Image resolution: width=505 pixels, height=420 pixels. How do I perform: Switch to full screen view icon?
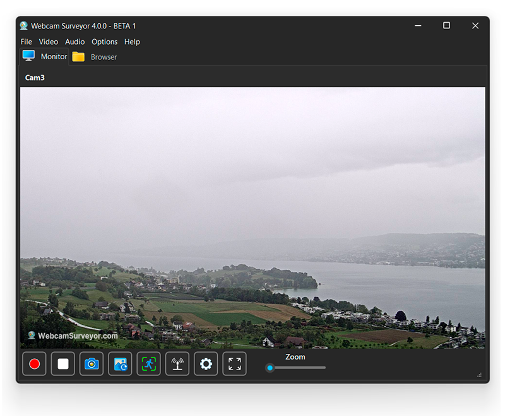coord(234,364)
